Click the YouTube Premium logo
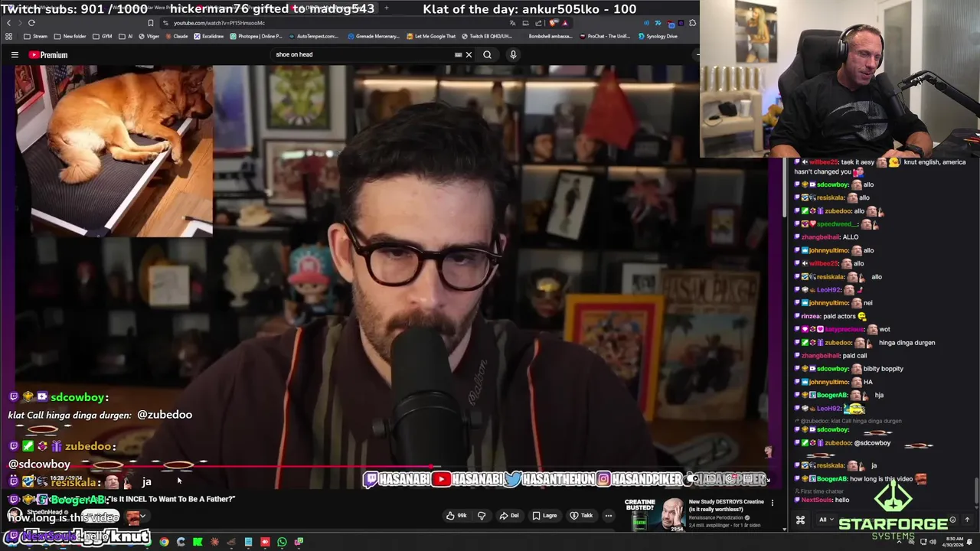This screenshot has width=980, height=551. pyautogui.click(x=48, y=55)
